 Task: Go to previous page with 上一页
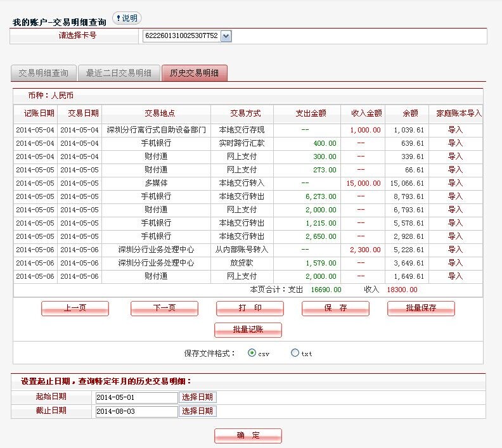pos(75,309)
